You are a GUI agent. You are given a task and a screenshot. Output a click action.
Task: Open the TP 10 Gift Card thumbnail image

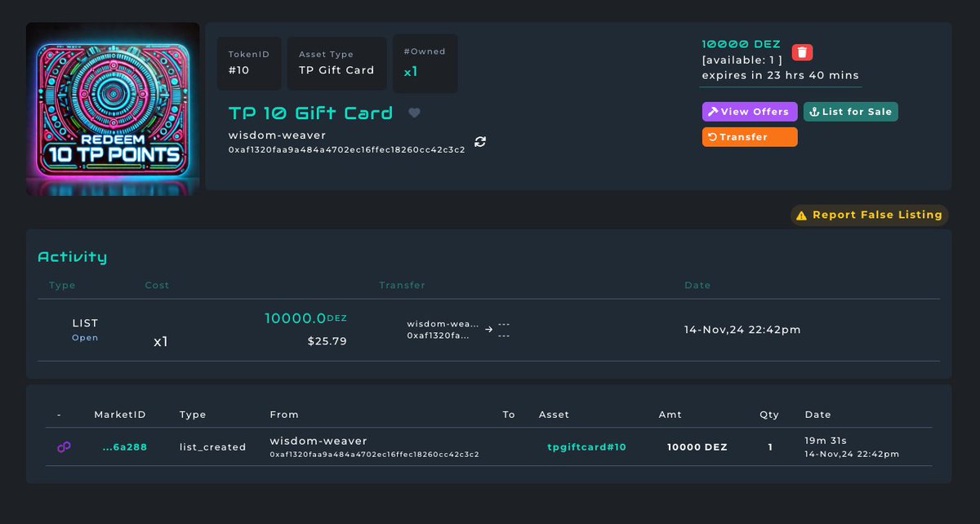tap(113, 109)
